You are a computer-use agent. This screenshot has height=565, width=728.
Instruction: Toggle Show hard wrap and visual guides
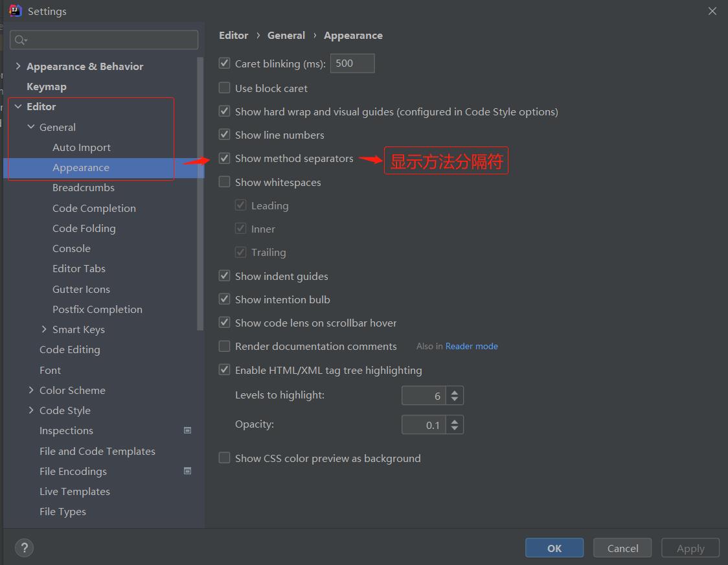[224, 111]
